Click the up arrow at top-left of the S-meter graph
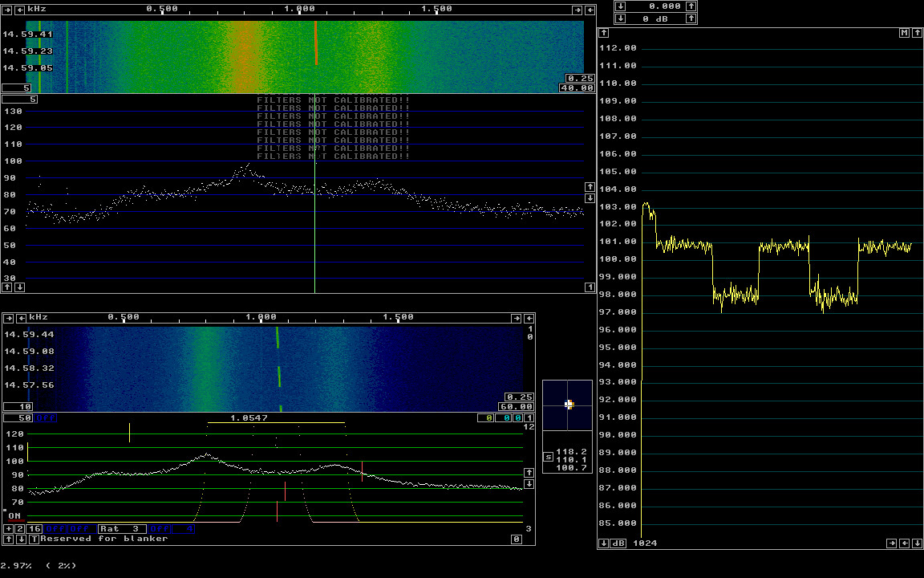The height and width of the screenshot is (578, 924). pos(604,33)
